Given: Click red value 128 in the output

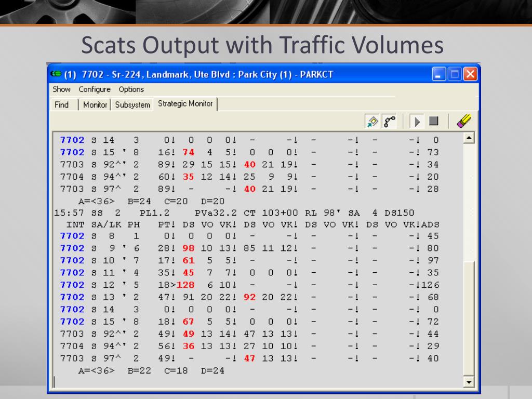Looking at the screenshot, I should [x=185, y=285].
